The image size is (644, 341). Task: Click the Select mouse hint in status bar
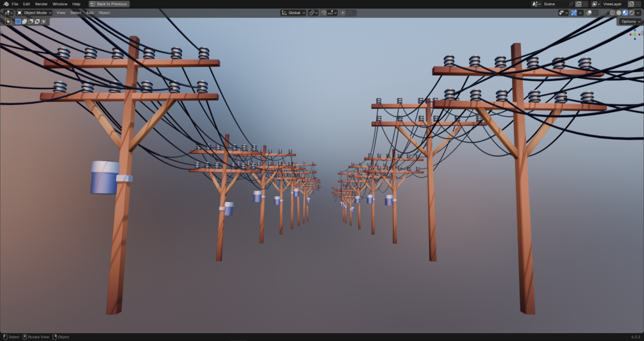coord(11,337)
